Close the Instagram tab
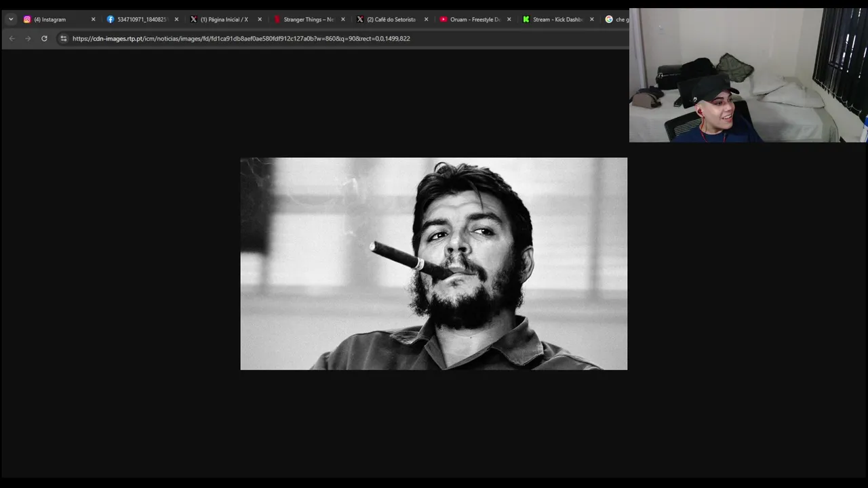The width and height of the screenshot is (868, 488). click(94, 20)
